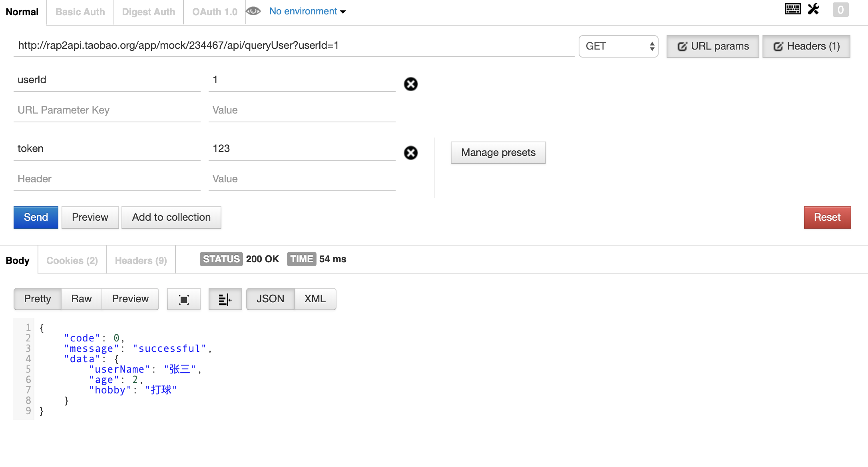Click the empty URL Parameter Key field
The image size is (868, 467).
(107, 110)
